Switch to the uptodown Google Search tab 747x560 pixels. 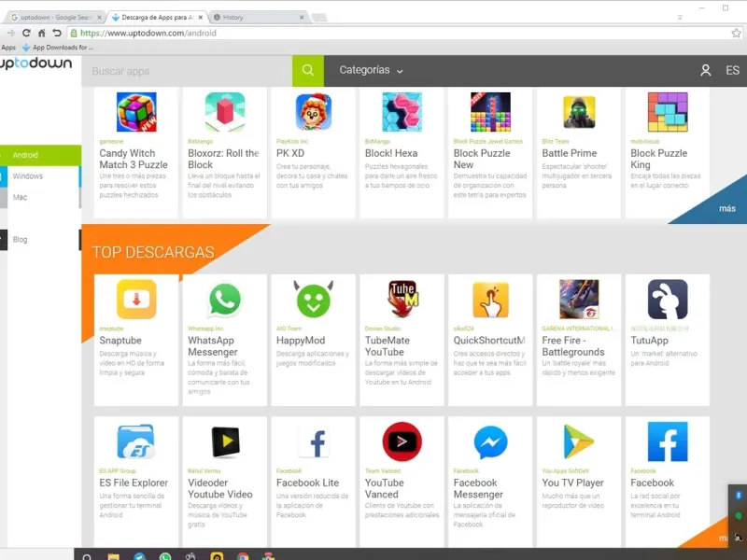[x=55, y=17]
